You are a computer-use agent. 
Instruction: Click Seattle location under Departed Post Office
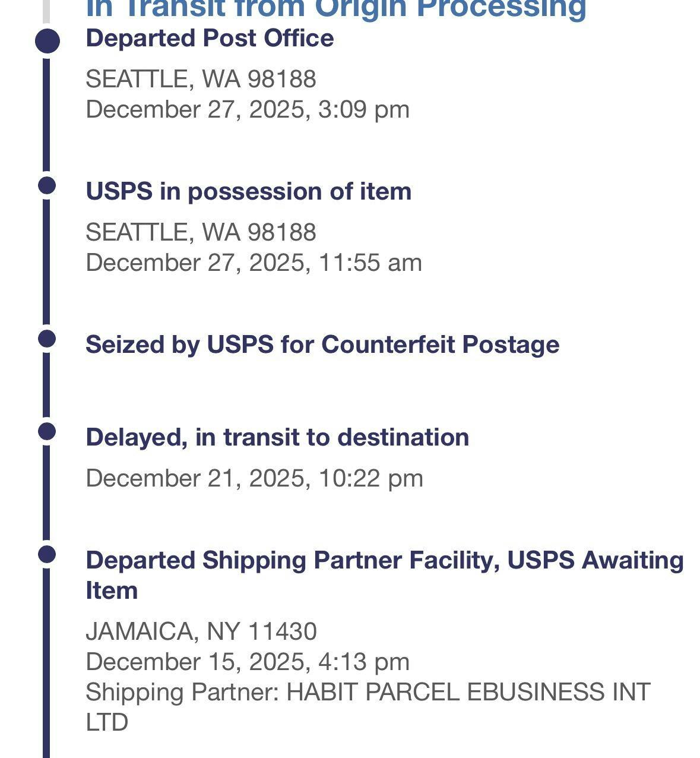pos(201,79)
